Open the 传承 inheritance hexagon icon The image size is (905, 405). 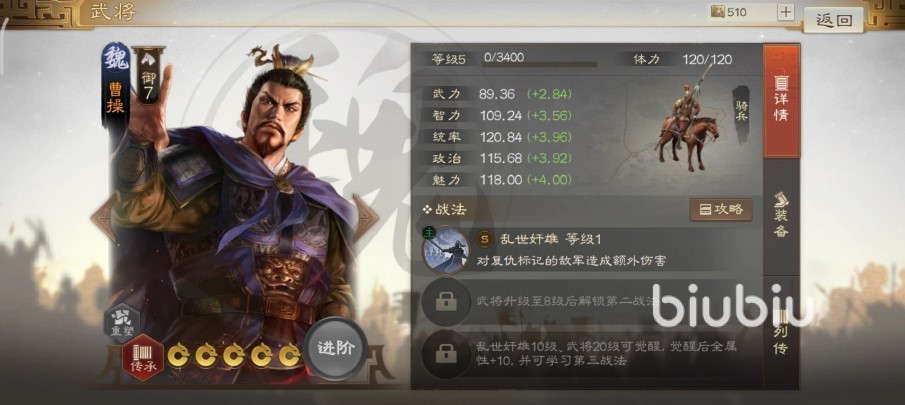point(143,357)
